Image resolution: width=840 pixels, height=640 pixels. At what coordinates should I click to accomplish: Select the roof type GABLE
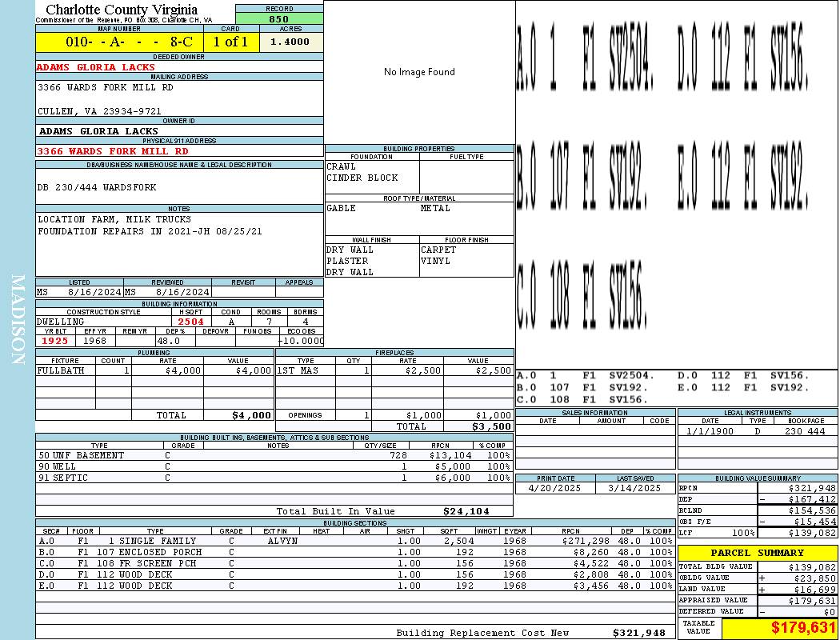tap(342, 208)
